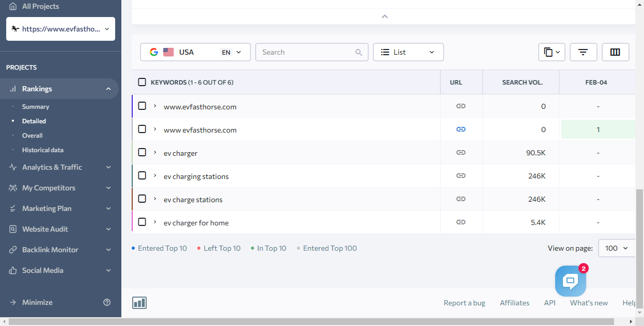
Task: Click the Google logo in search engine selector
Action: pyautogui.click(x=154, y=52)
